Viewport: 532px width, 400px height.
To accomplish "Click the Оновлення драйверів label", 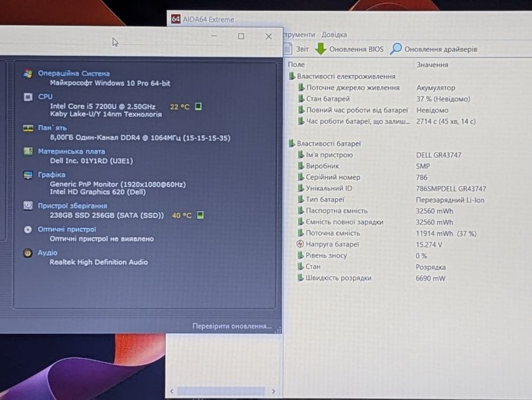I will click(x=440, y=50).
